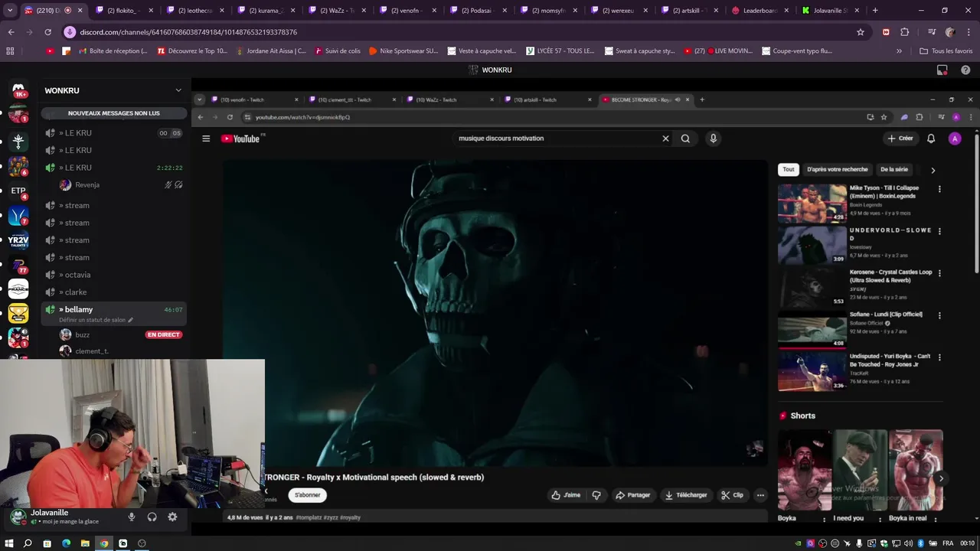Click the Partager share button
The height and width of the screenshot is (551, 980).
633,495
